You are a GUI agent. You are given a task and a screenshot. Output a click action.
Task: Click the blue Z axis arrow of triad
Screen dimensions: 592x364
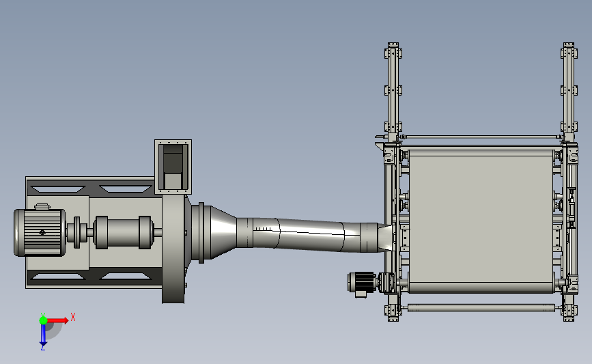(43, 335)
